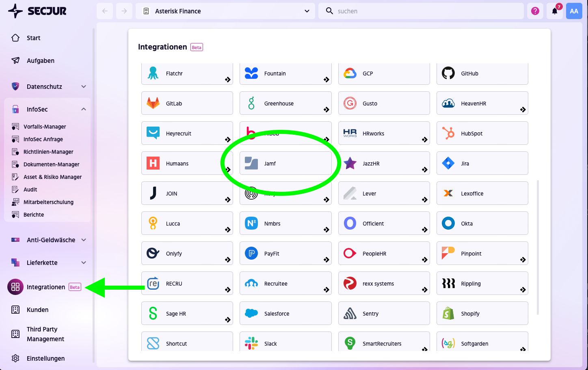The image size is (588, 370).
Task: Click the Jira diamond icon
Action: point(448,163)
